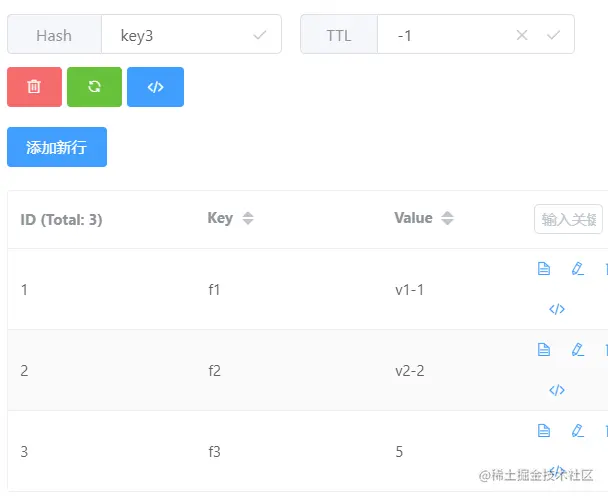Clear the TTL value with the X icon
This screenshot has height=497, width=608.
[x=522, y=35]
